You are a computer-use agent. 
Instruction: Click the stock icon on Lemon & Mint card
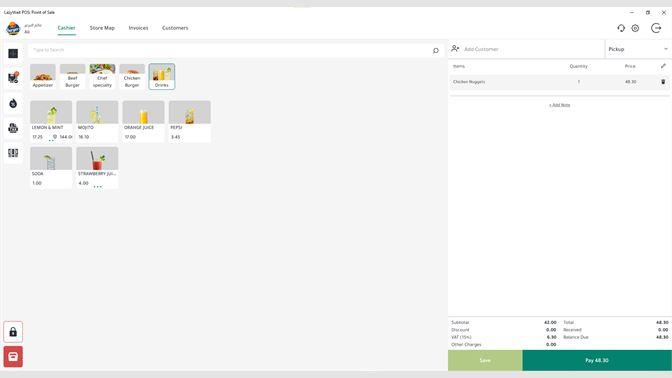pyautogui.click(x=55, y=137)
